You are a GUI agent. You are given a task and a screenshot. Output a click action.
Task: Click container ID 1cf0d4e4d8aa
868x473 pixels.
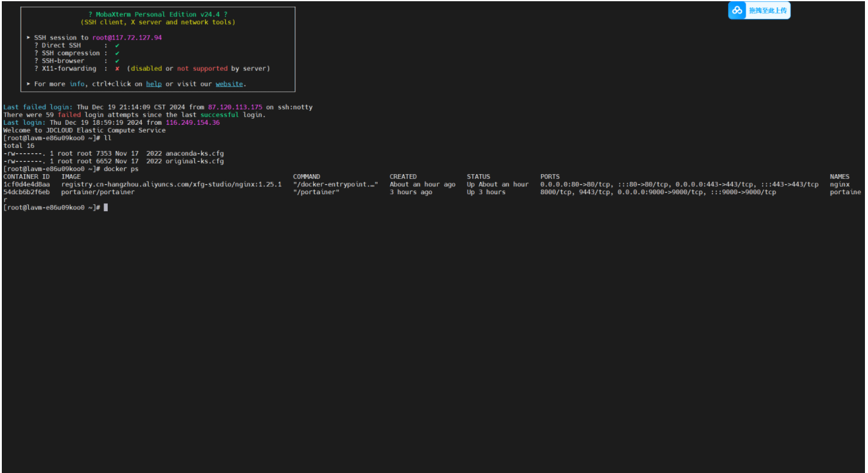27,184
